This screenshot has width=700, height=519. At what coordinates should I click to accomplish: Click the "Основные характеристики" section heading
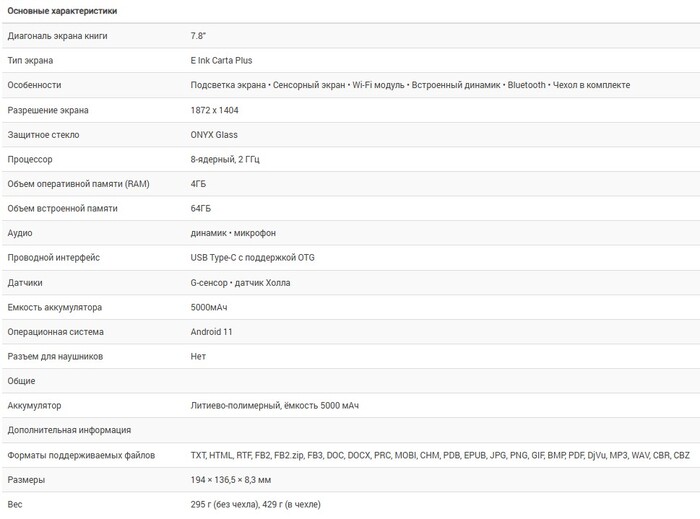coord(62,11)
